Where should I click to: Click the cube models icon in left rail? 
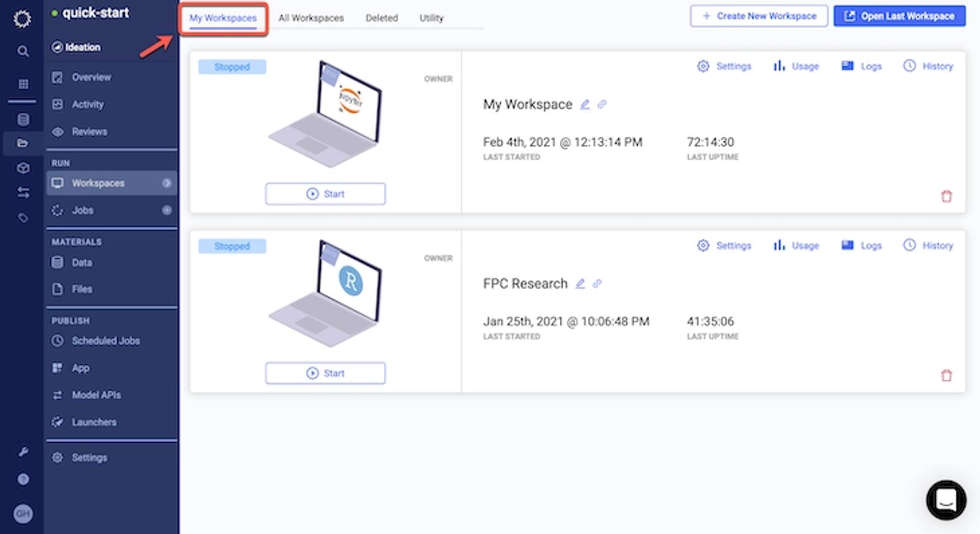coord(23,168)
